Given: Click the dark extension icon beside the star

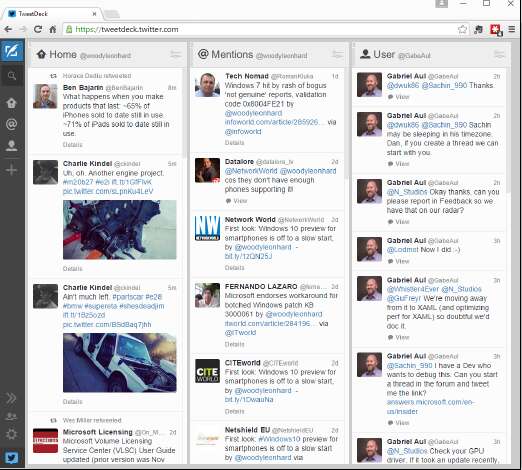Looking at the screenshot, I should point(478,30).
